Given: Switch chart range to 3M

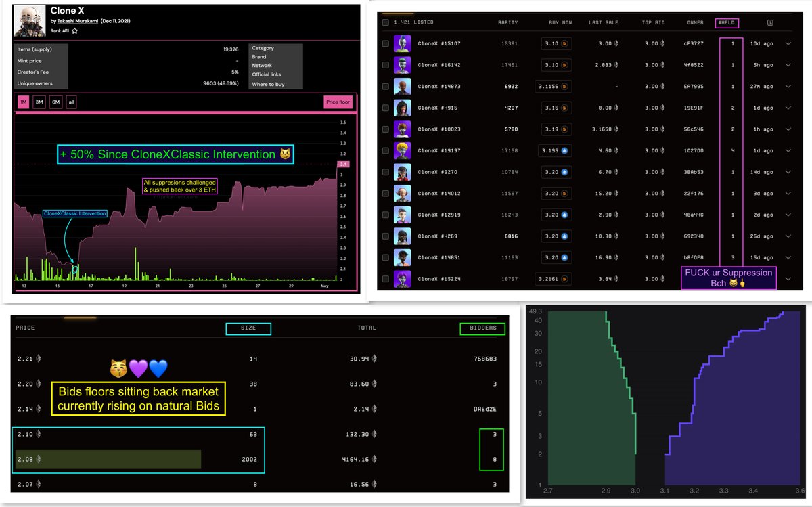Looking at the screenshot, I should 40,102.
